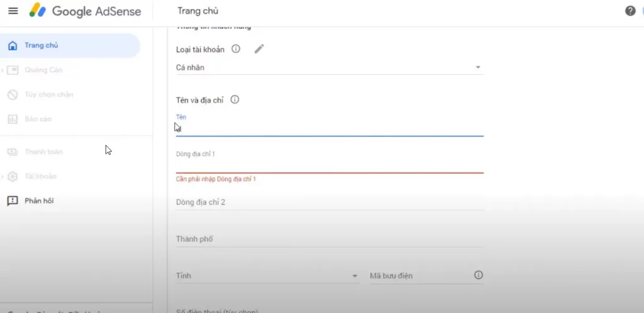Open the hamburger main menu

coord(13,11)
